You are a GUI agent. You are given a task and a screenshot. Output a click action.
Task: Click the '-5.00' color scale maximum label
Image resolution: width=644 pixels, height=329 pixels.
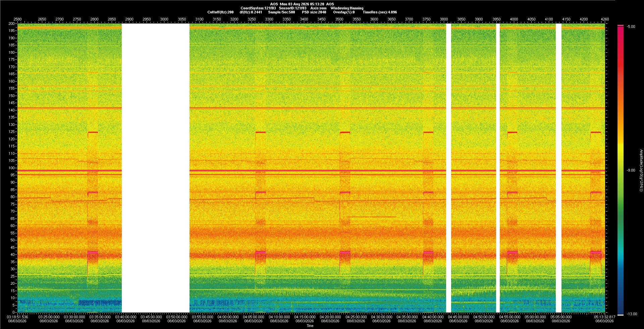(x=631, y=27)
